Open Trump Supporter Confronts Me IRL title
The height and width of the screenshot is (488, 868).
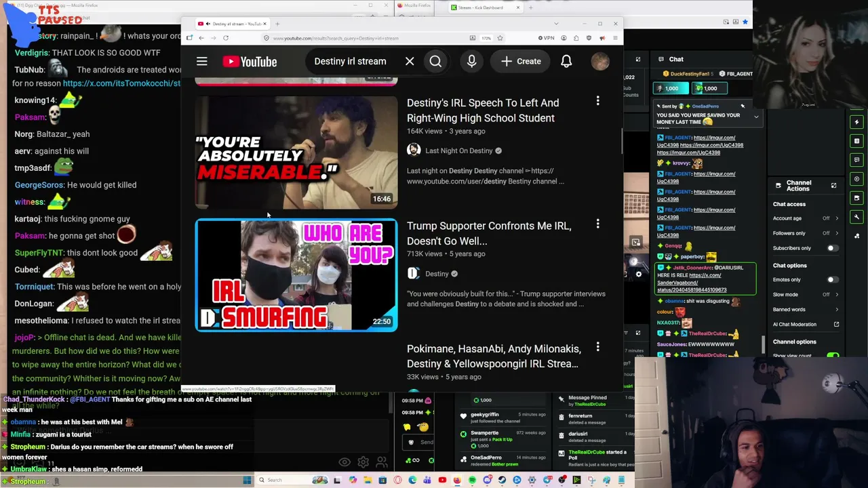point(489,233)
